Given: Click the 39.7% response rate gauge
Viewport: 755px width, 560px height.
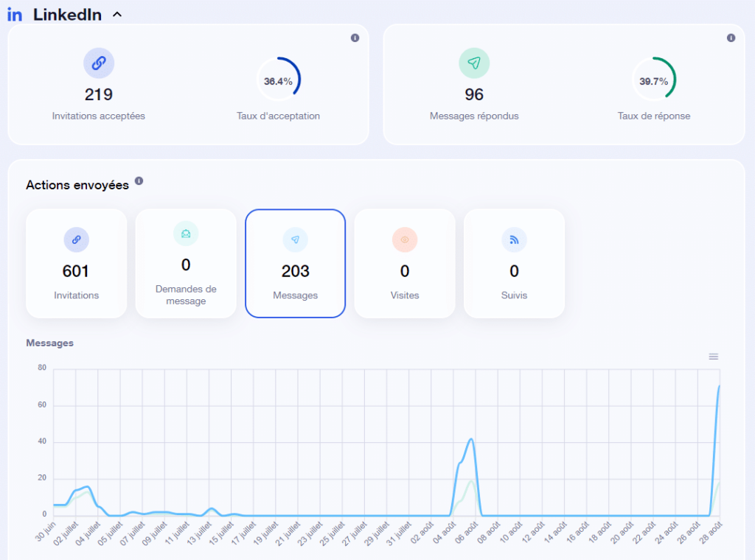Looking at the screenshot, I should click(654, 81).
